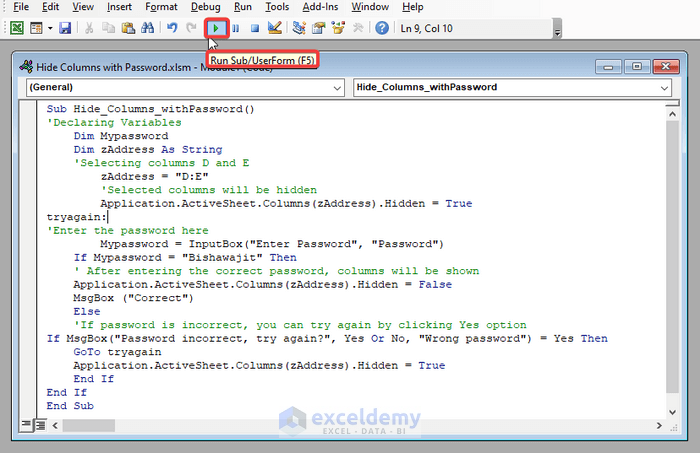Open the Insert menu
Viewport: 700px width, 453px height.
coord(119,7)
